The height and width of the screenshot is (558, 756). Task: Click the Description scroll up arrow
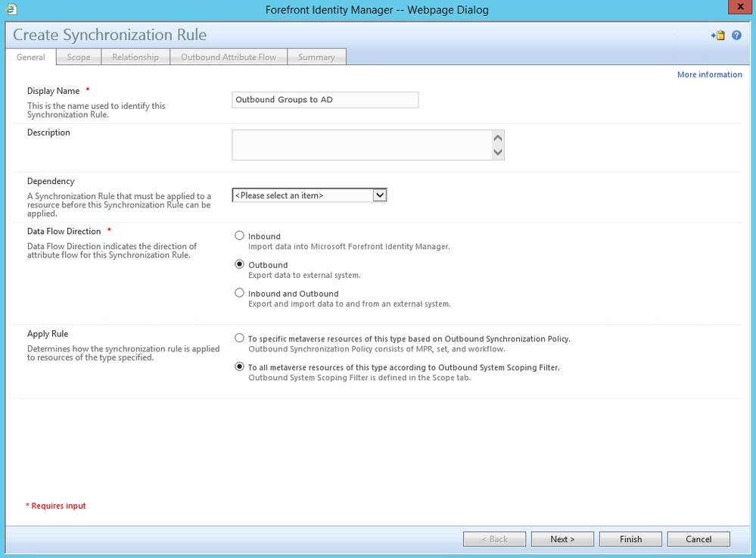tap(498, 138)
